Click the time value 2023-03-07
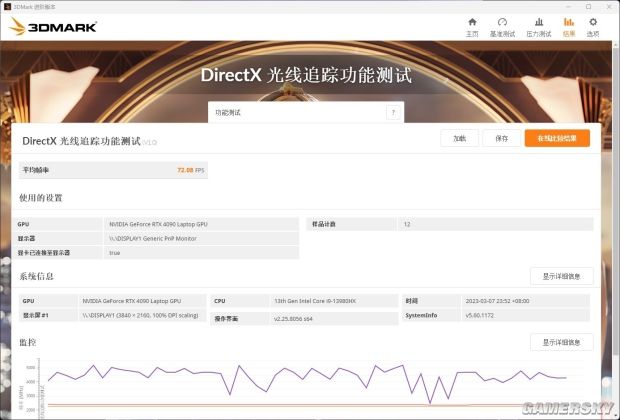The width and height of the screenshot is (620, 420). [x=497, y=301]
